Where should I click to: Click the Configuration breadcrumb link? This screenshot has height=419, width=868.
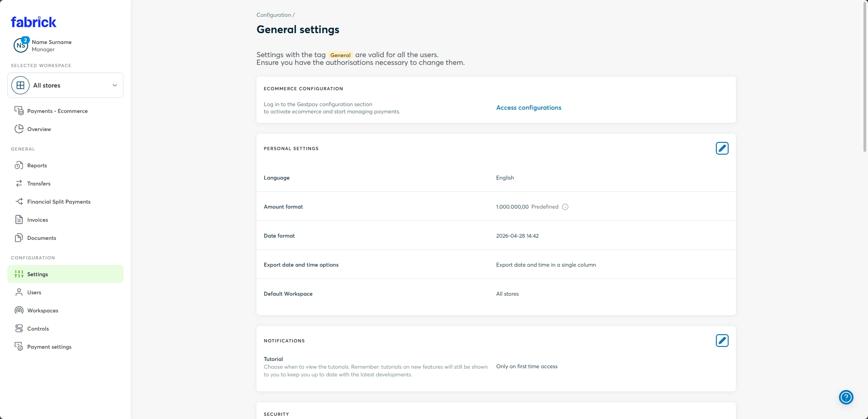click(274, 15)
